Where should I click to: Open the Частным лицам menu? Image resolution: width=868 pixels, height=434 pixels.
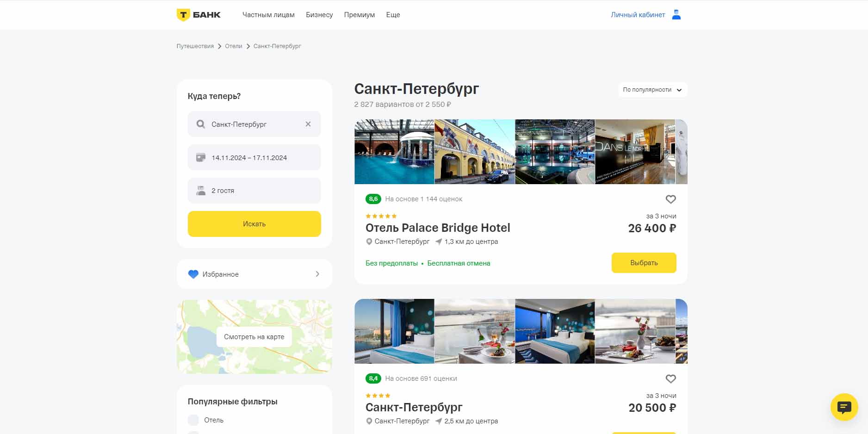(268, 15)
